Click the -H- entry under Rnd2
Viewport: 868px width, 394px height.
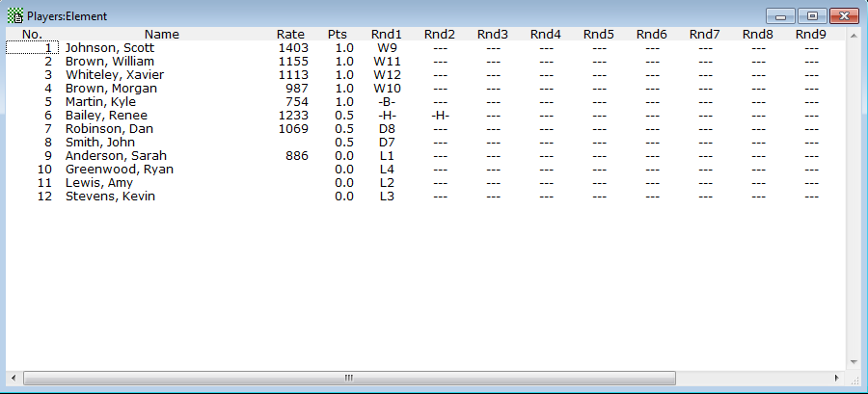(440, 115)
